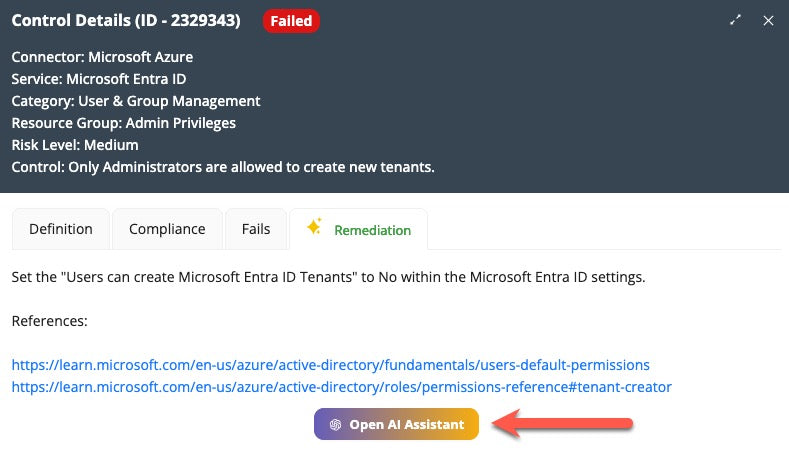Image resolution: width=789 pixels, height=451 pixels.
Task: Click the AI logo icon inside the assistant button
Action: (336, 424)
